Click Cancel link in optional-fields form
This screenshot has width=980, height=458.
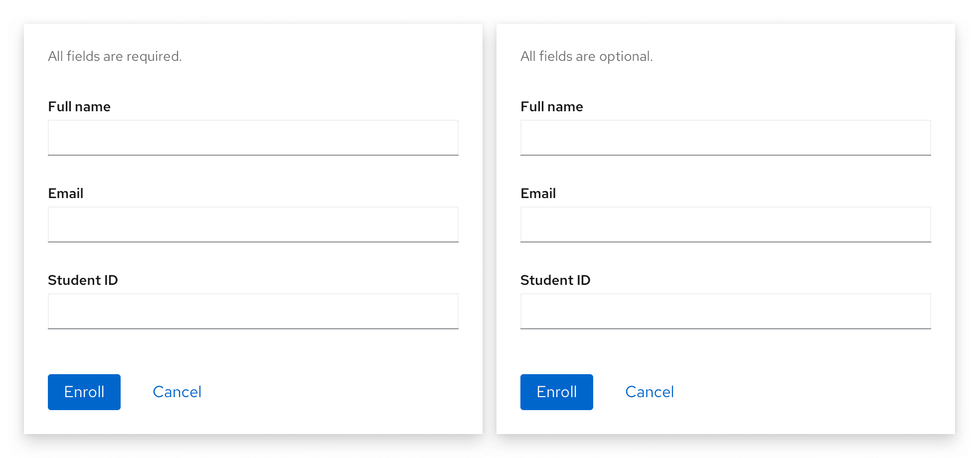click(650, 392)
